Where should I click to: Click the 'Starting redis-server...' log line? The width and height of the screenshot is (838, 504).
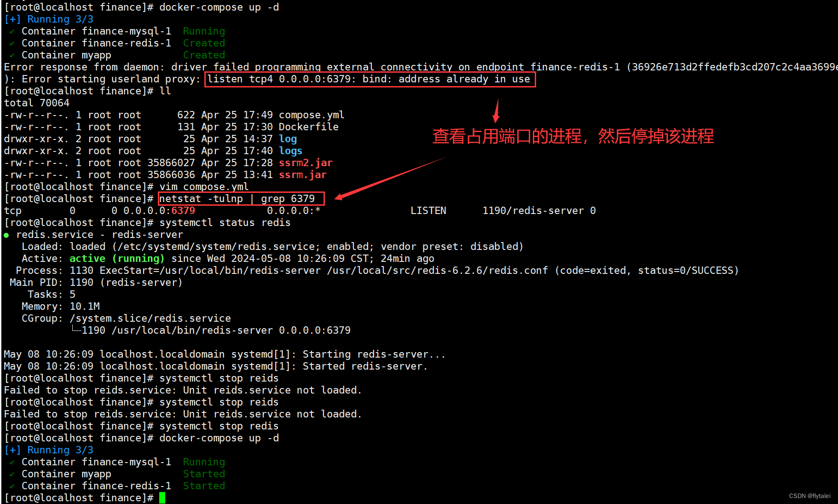225,354
